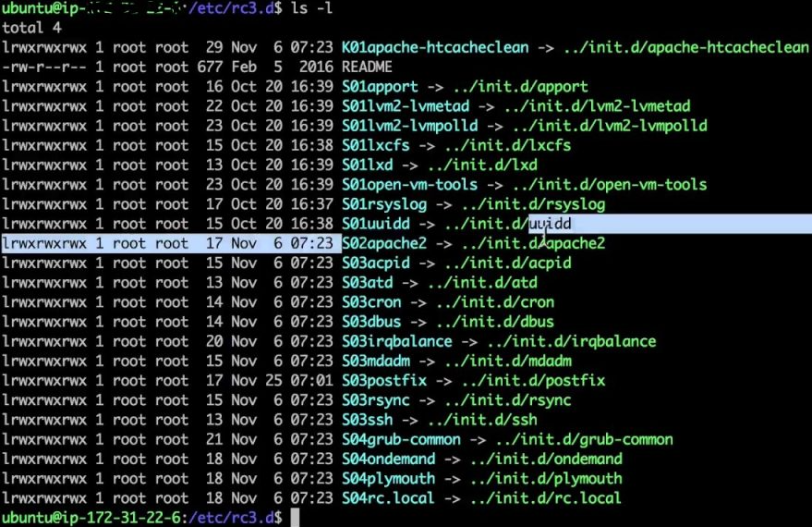812x527 pixels.
Task: Click target path ../init.d/open-vm-tools
Action: click(x=610, y=185)
